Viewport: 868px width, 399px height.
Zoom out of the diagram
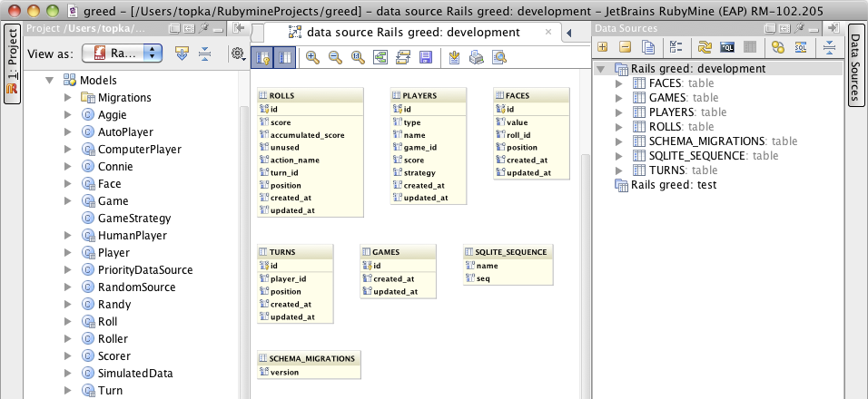tap(335, 57)
